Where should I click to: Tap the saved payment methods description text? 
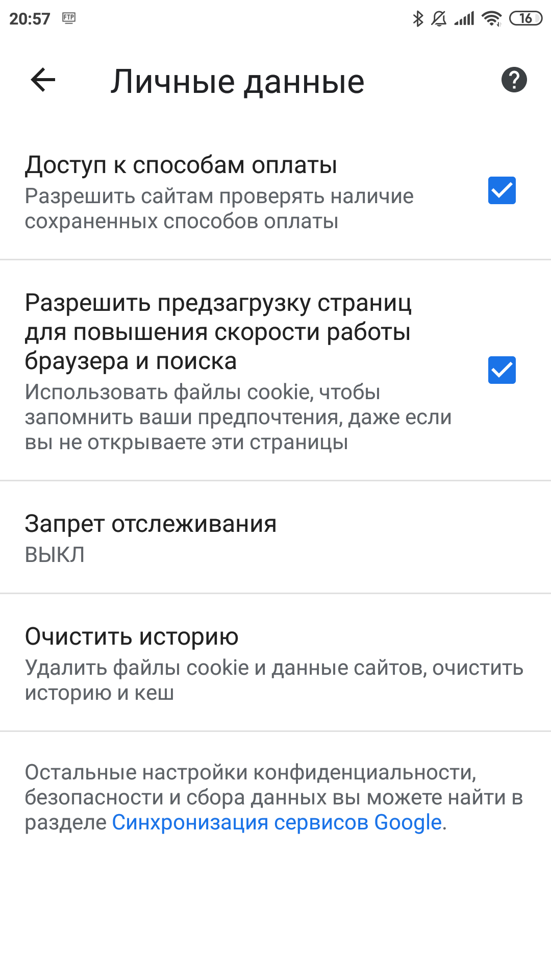[x=219, y=209]
